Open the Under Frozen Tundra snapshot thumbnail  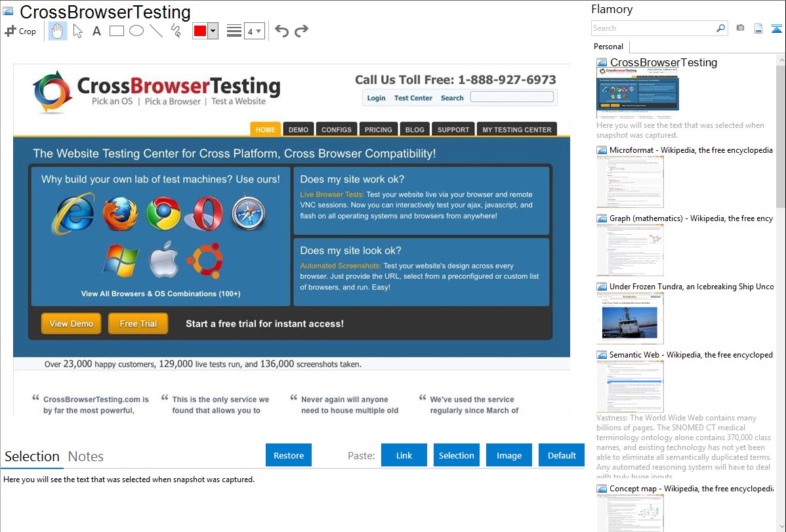click(630, 318)
